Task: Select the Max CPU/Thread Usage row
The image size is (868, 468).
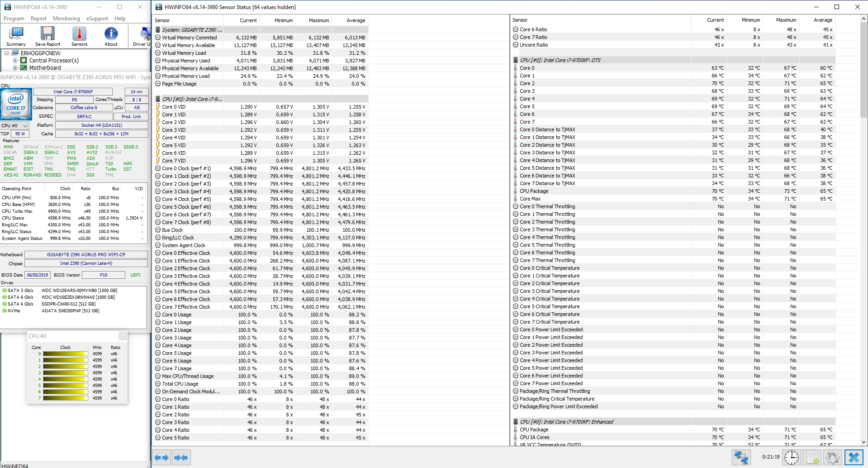Action: [261, 376]
